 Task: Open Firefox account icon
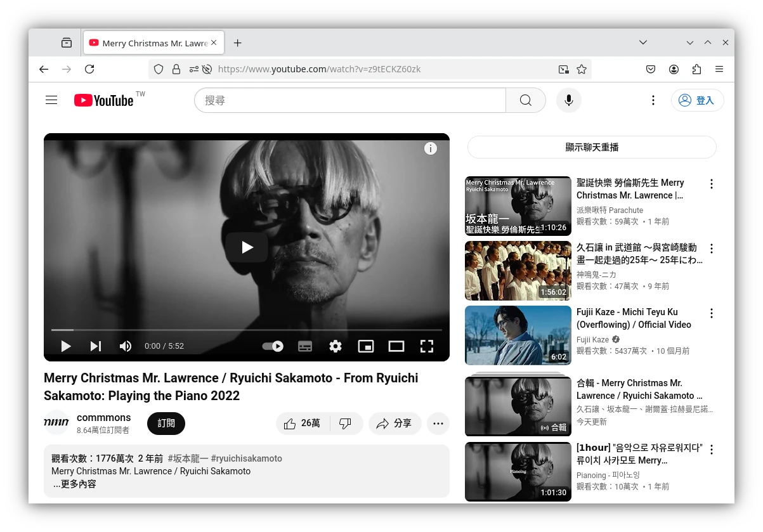[674, 69]
